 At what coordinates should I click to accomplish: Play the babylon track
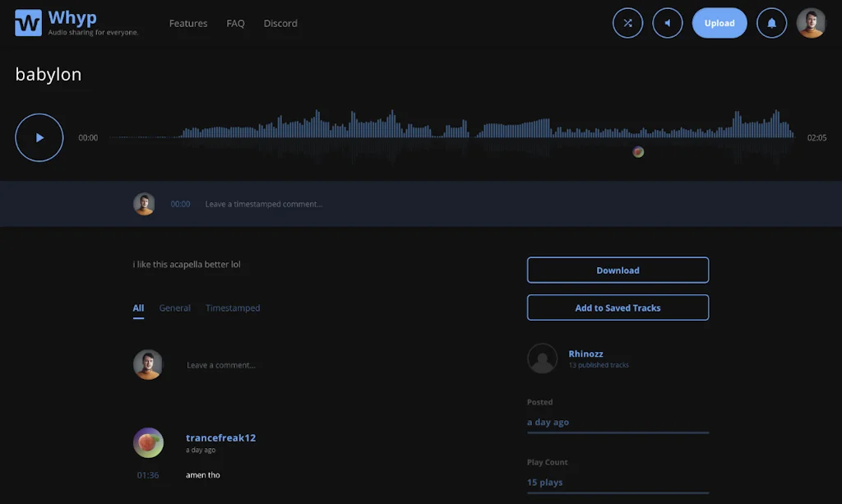coord(39,138)
